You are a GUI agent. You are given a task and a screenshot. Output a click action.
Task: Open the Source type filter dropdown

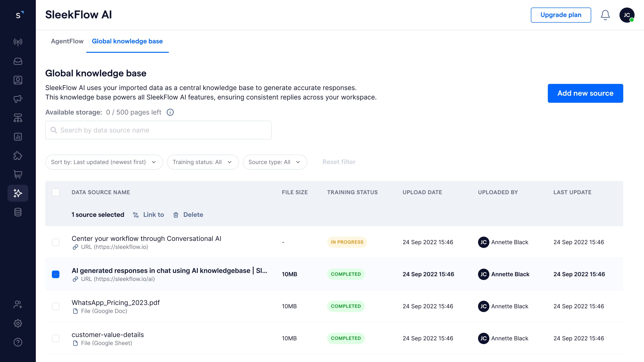click(x=274, y=162)
